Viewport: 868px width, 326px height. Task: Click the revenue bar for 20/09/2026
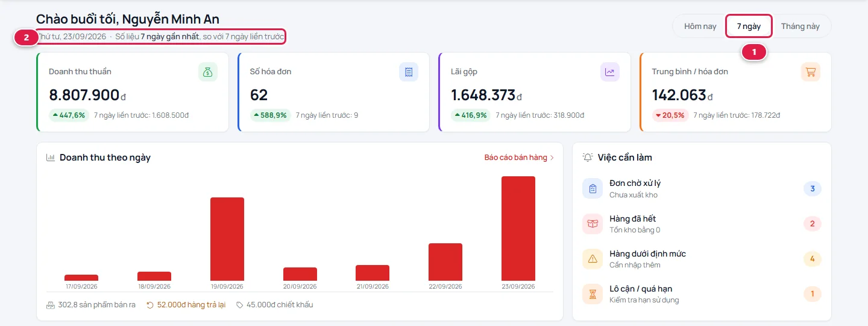click(300, 274)
